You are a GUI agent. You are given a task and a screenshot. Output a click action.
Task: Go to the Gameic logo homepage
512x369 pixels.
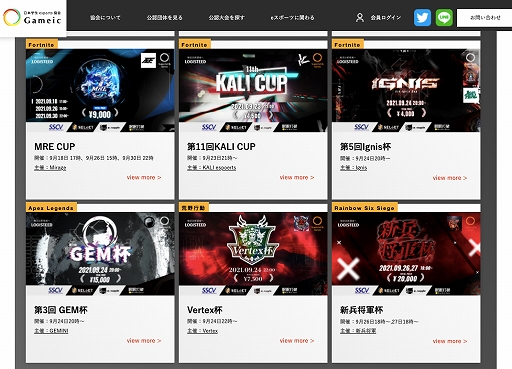coord(33,17)
